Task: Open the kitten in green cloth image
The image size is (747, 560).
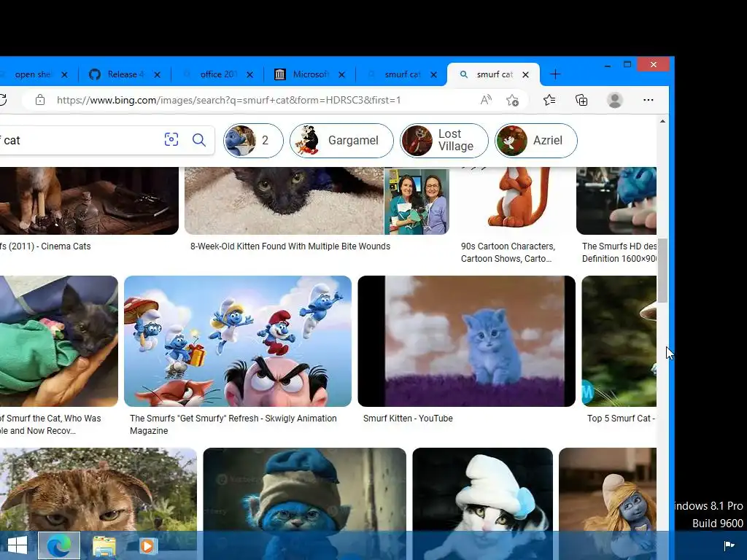Action: pos(58,341)
